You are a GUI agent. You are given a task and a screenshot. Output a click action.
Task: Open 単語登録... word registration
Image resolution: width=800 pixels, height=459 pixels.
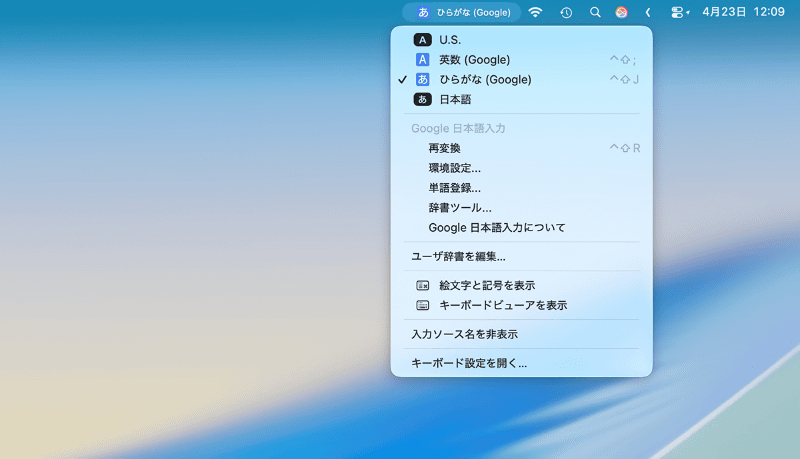click(521, 188)
